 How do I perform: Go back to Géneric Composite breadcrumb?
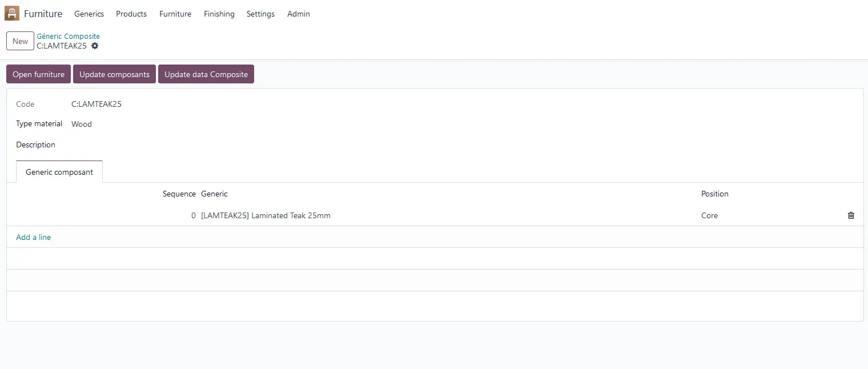pyautogui.click(x=69, y=36)
